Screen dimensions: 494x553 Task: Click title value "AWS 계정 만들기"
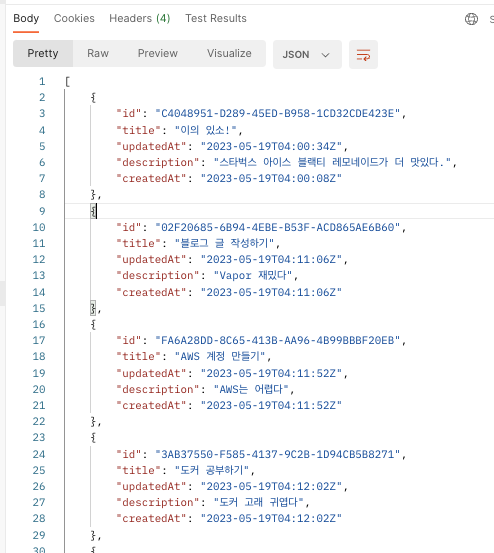[220, 356]
